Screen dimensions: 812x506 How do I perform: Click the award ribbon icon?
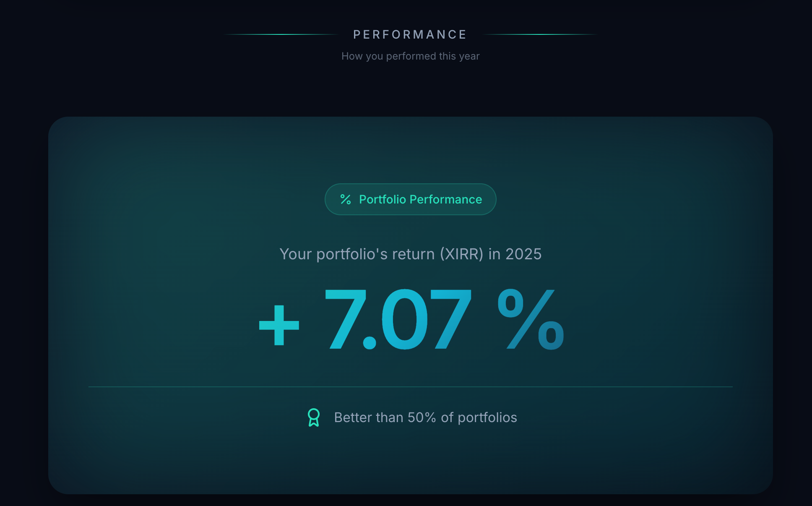(314, 417)
